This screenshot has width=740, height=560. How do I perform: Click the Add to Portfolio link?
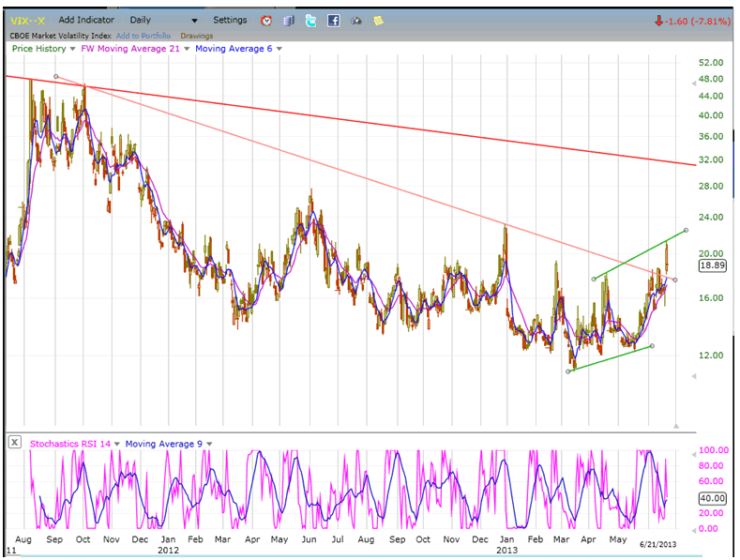click(x=144, y=36)
